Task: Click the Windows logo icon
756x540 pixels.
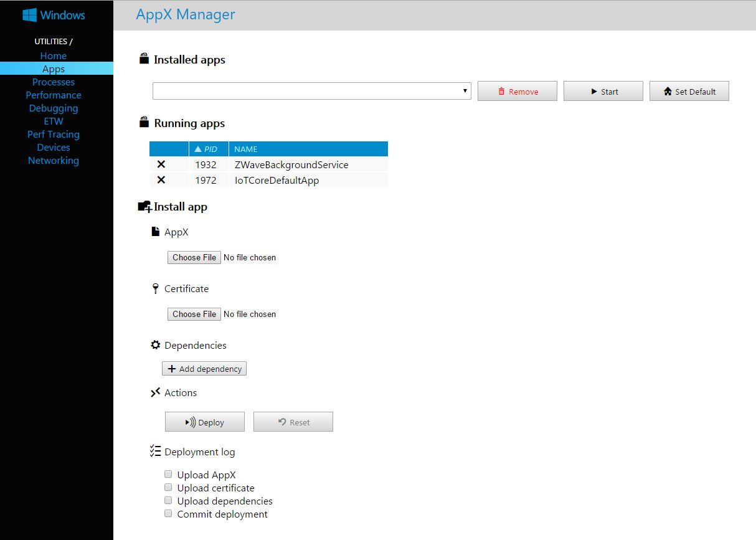Action: (29, 15)
